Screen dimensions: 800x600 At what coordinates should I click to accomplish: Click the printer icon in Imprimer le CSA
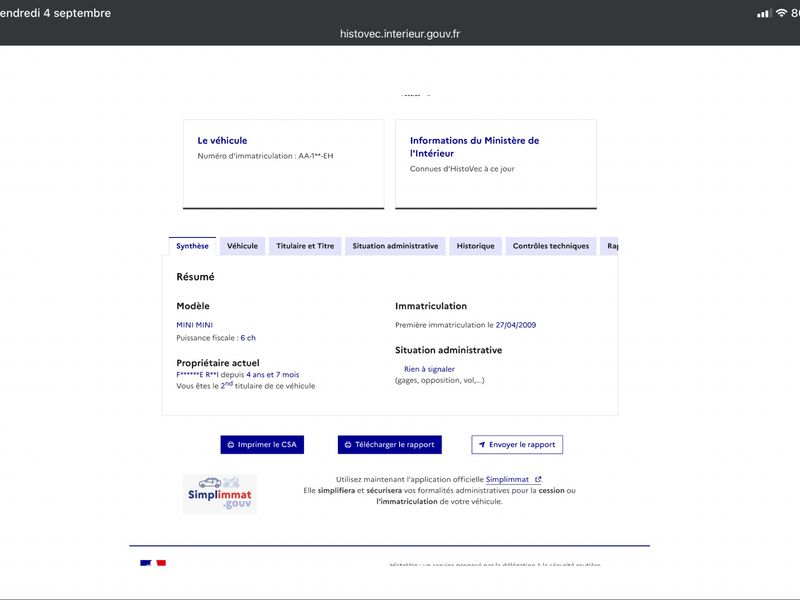pyautogui.click(x=231, y=445)
